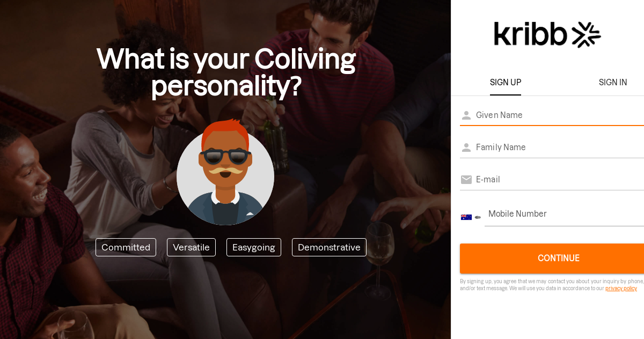Select the Easygoing personality tag
Image resolution: width=644 pixels, height=339 pixels.
[x=254, y=247]
